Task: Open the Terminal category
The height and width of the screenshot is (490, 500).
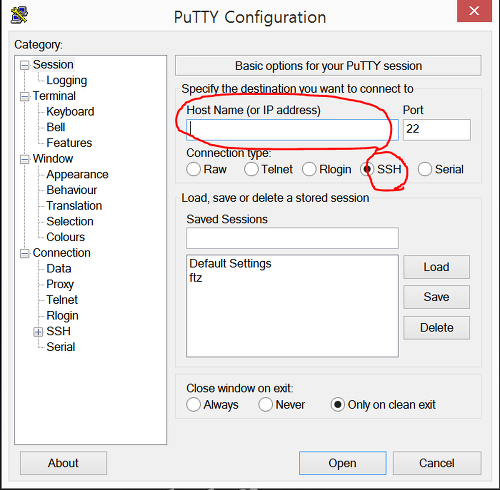Action: tap(54, 96)
